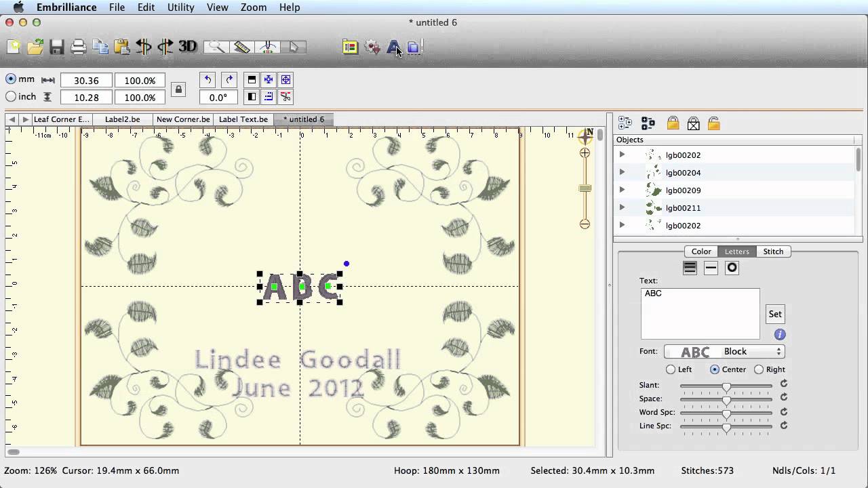Rotate right with the clockwise arrow
This screenshot has height=488, width=868.
point(229,79)
